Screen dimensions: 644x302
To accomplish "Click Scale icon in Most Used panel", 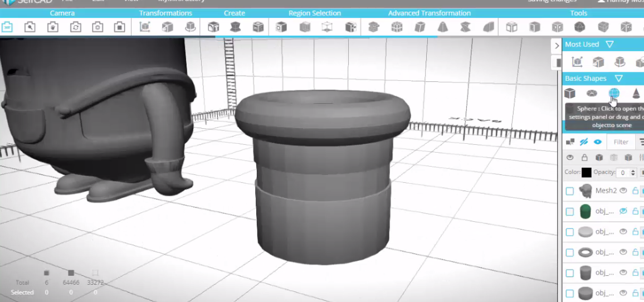I will pos(598,62).
